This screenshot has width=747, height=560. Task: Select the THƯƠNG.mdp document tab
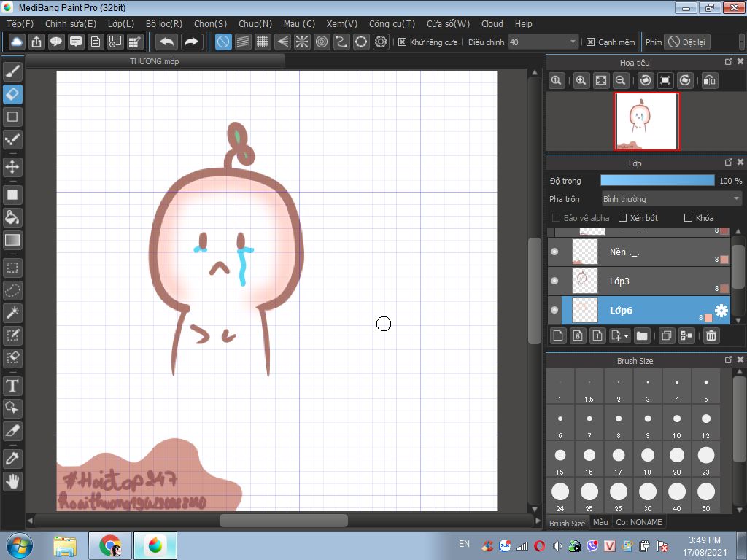[x=155, y=61]
